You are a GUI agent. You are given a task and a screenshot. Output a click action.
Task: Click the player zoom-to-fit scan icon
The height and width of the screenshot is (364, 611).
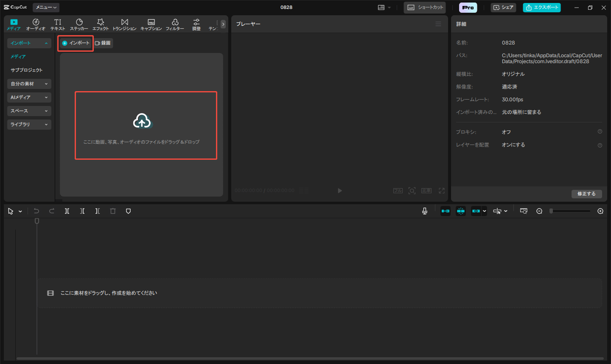coord(412,191)
